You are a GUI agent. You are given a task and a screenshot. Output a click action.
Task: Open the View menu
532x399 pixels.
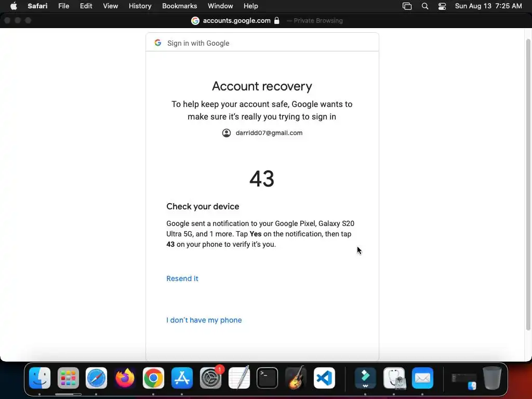click(110, 6)
